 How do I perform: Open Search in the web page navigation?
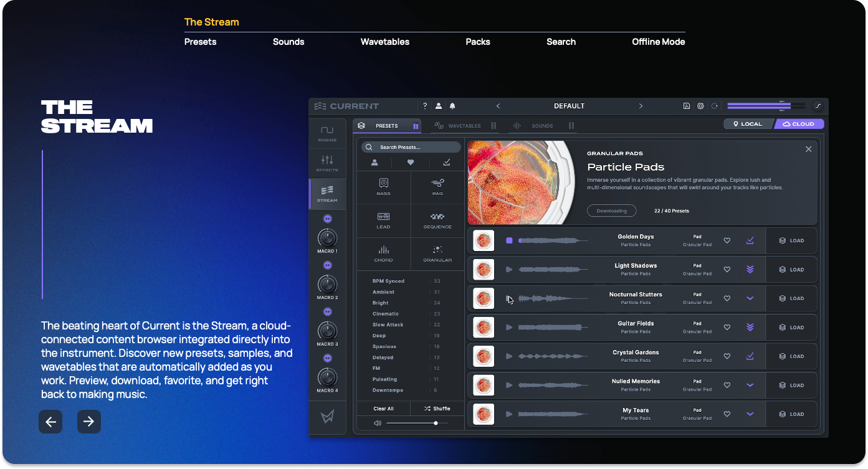tap(561, 42)
